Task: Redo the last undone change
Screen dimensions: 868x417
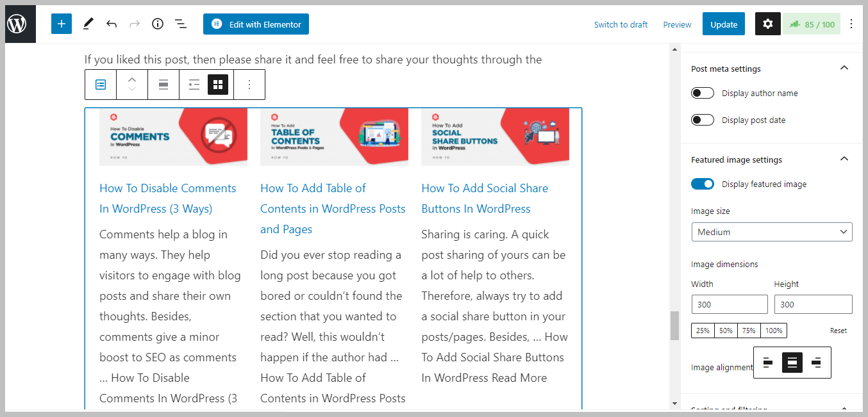Action: tap(134, 24)
